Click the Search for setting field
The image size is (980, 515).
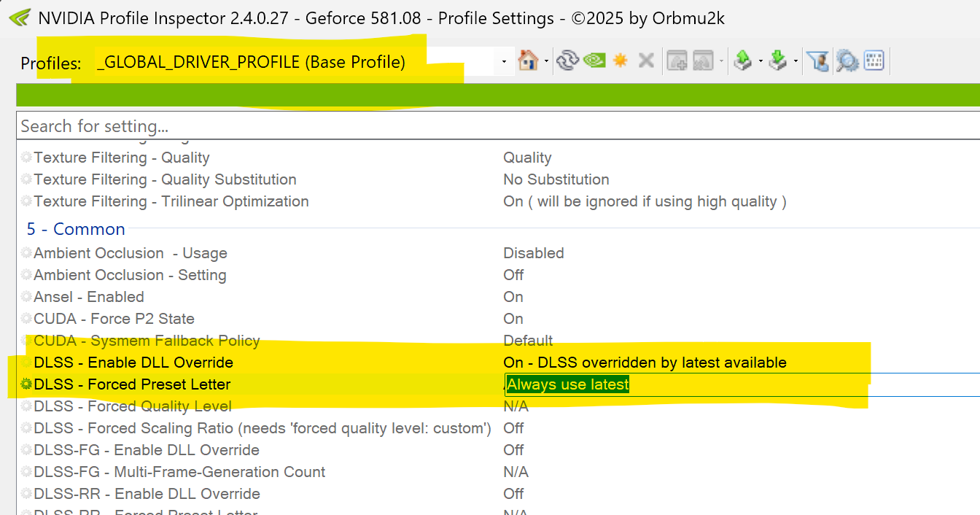(x=498, y=125)
